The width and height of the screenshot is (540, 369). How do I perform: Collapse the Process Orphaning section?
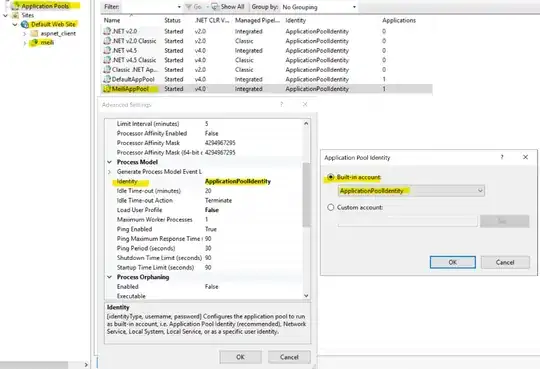[110, 277]
